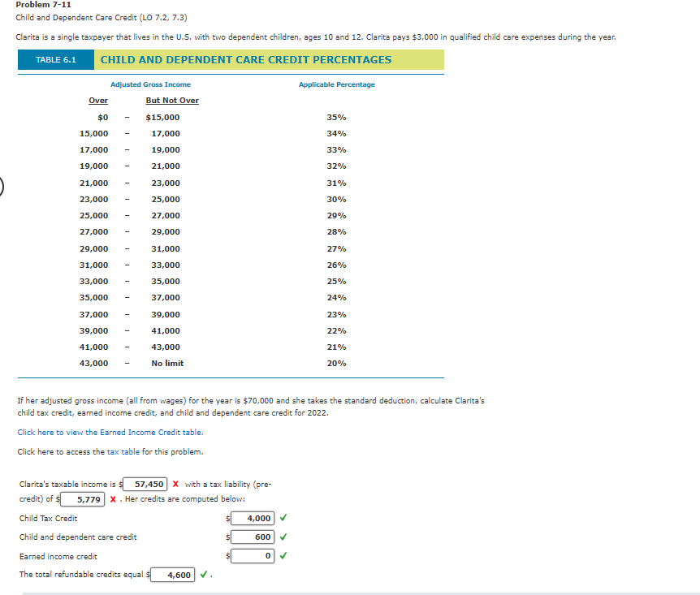700x595 pixels.
Task: Edit the tax liability field showing 5,779
Action: coord(83,499)
